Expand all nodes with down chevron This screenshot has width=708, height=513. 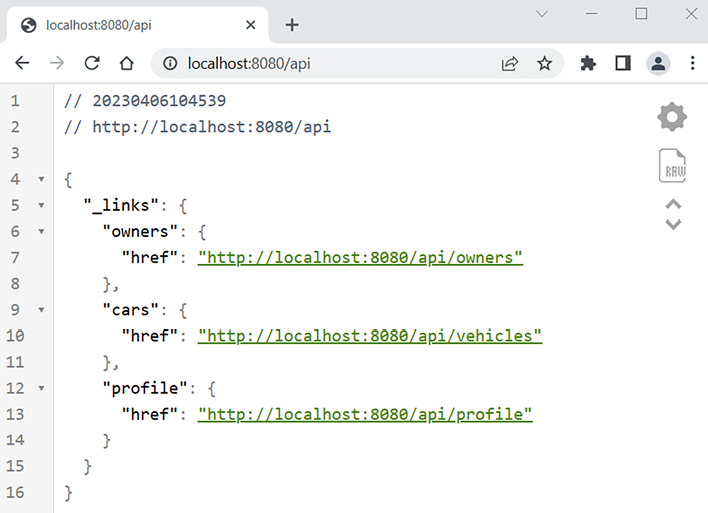pos(673,224)
